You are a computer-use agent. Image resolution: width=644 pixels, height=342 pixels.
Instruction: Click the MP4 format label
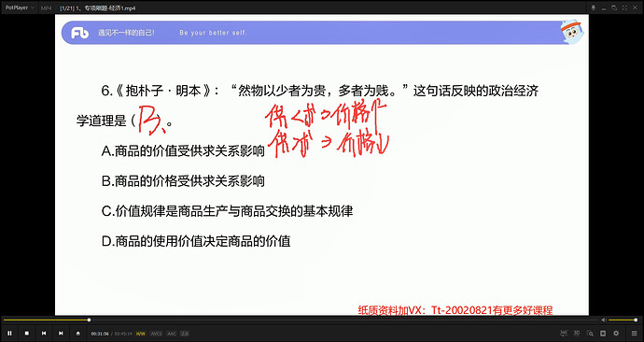[46, 8]
